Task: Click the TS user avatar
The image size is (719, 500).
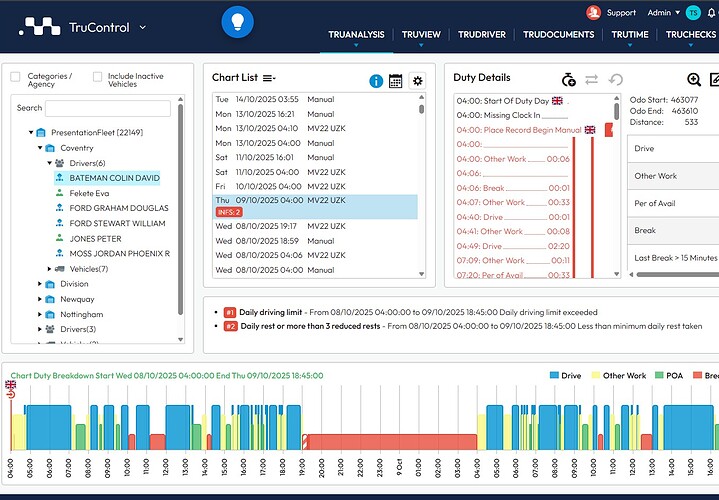Action: [693, 13]
